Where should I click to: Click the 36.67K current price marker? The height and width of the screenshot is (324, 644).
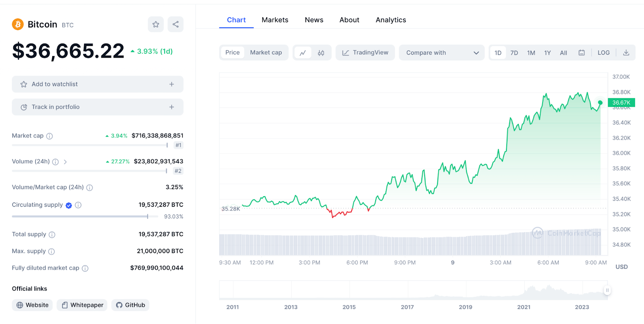[621, 103]
